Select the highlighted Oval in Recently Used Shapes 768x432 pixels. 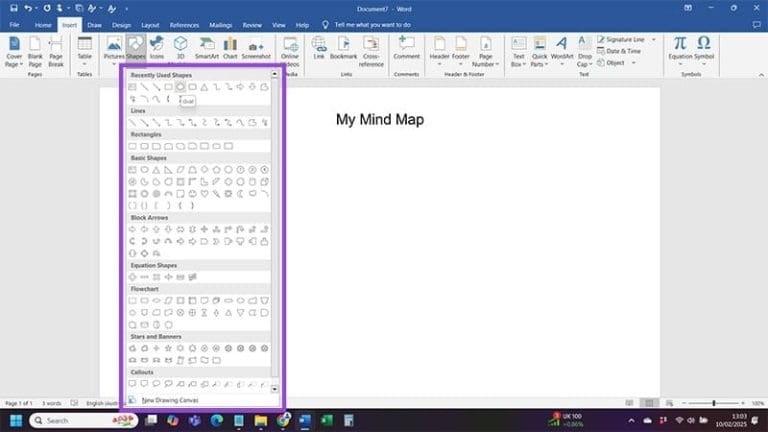[x=180, y=87]
